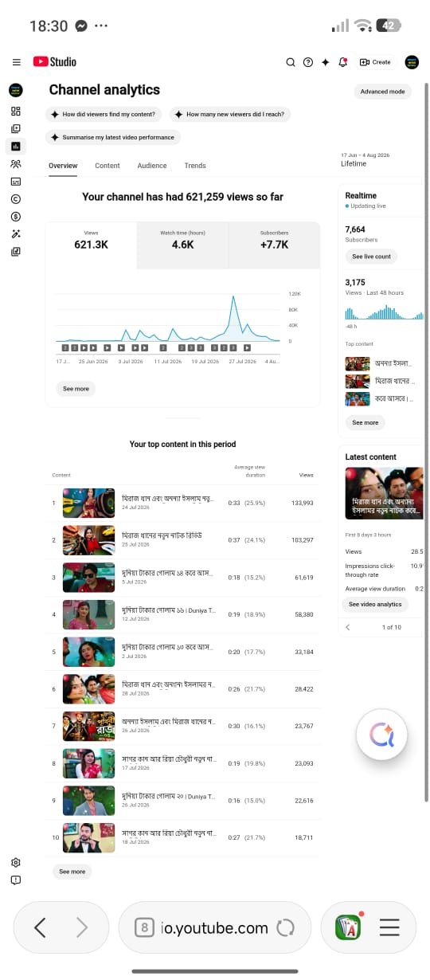Switch to the Audience tab
This screenshot has height=980, width=430.
152,166
